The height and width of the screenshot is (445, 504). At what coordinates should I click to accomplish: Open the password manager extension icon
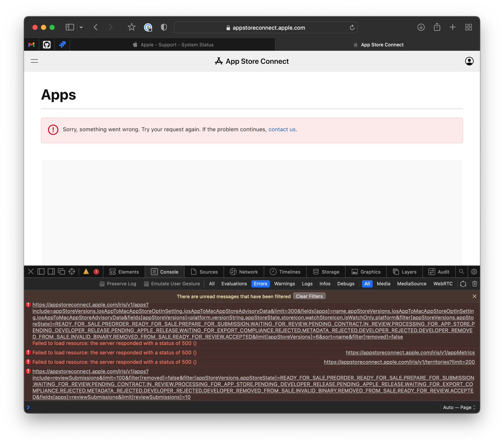tap(148, 27)
